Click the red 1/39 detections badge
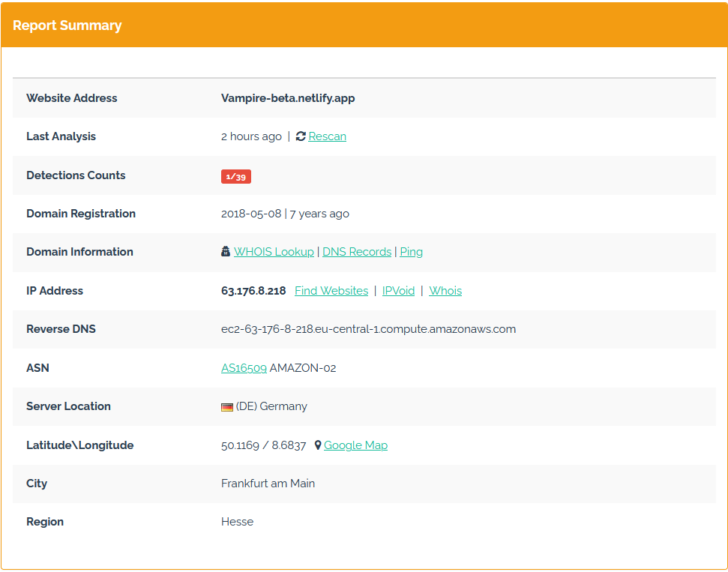The image size is (728, 572). tap(236, 176)
